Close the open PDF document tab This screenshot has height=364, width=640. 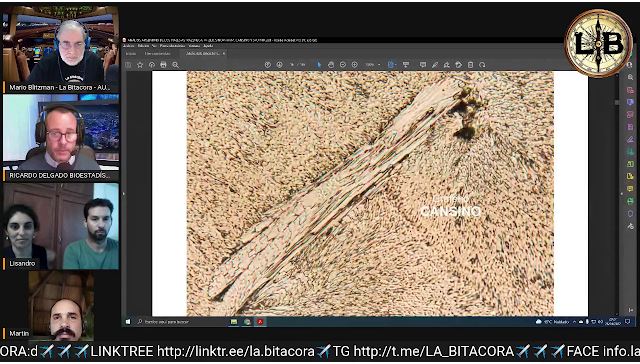pyautogui.click(x=224, y=53)
